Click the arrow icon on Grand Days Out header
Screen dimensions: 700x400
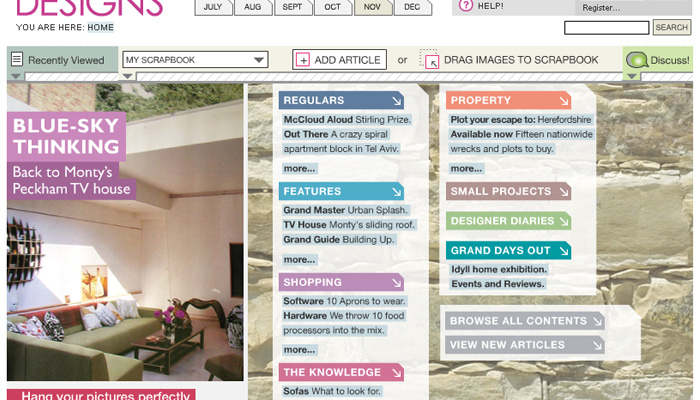click(564, 251)
